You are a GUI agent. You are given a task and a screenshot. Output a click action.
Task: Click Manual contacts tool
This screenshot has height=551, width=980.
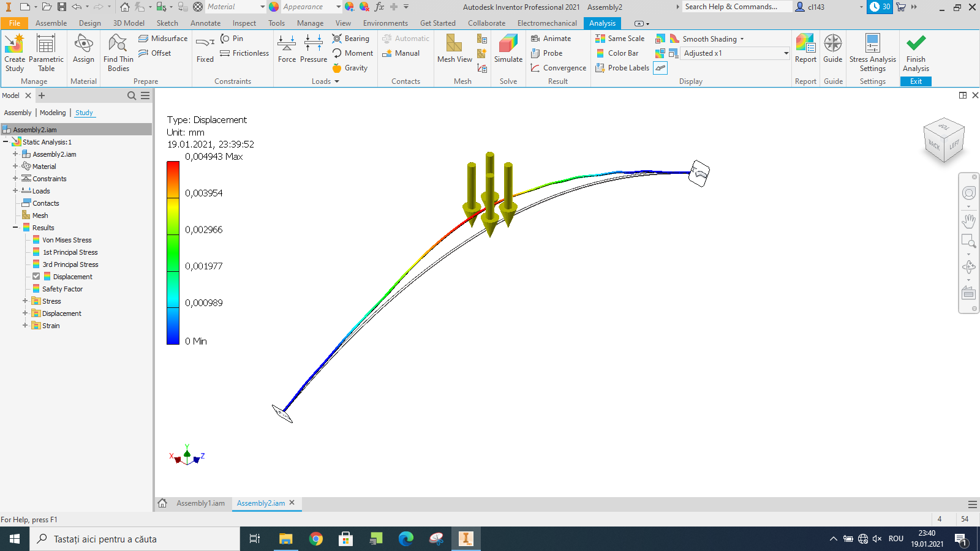(x=401, y=53)
